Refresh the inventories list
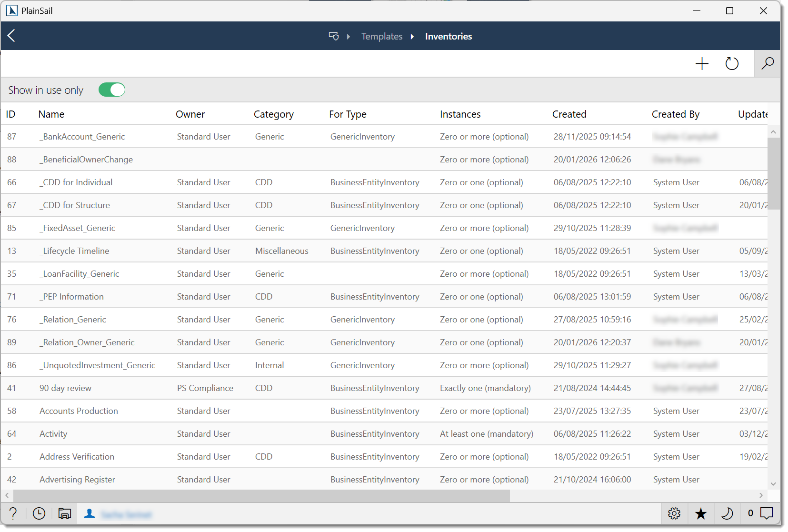 (732, 64)
